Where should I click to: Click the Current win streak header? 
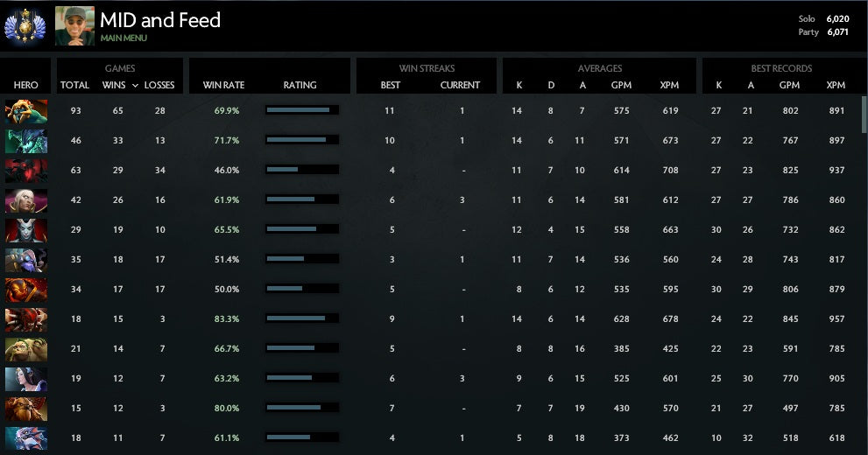tap(460, 86)
